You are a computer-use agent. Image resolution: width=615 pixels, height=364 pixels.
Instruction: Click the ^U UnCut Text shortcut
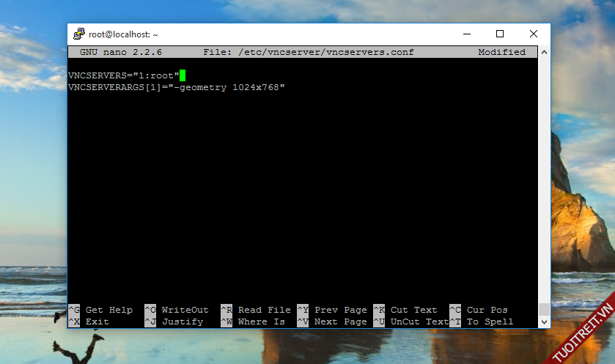click(411, 322)
